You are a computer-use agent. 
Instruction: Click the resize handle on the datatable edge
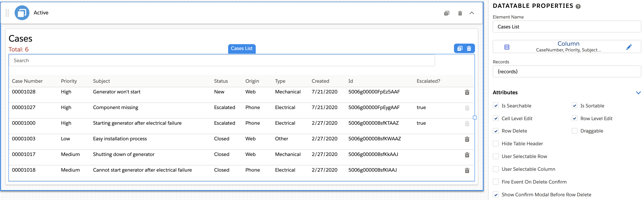tap(475, 117)
